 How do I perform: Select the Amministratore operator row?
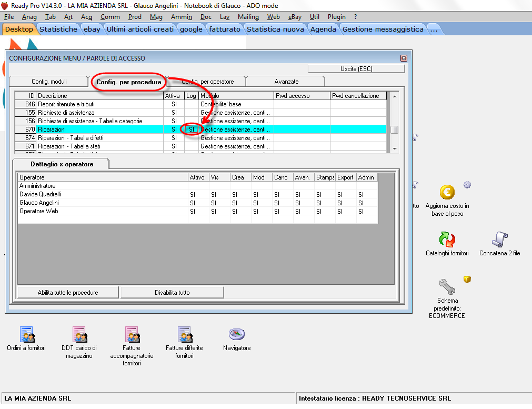click(x=198, y=186)
